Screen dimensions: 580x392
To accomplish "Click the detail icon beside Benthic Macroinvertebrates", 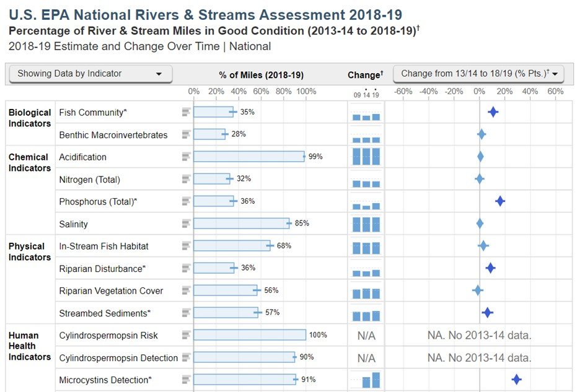I will 186,134.
